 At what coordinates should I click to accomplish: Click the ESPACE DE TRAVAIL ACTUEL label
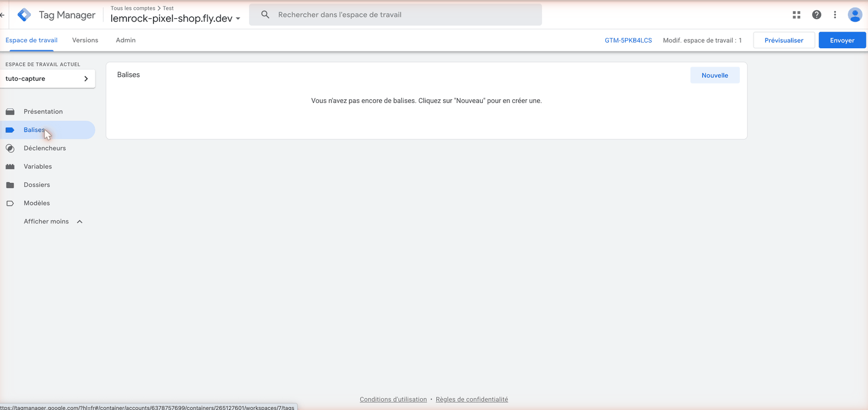coord(43,64)
